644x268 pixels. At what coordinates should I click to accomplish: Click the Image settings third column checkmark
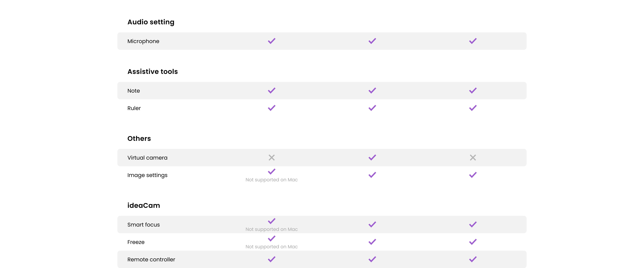(473, 175)
